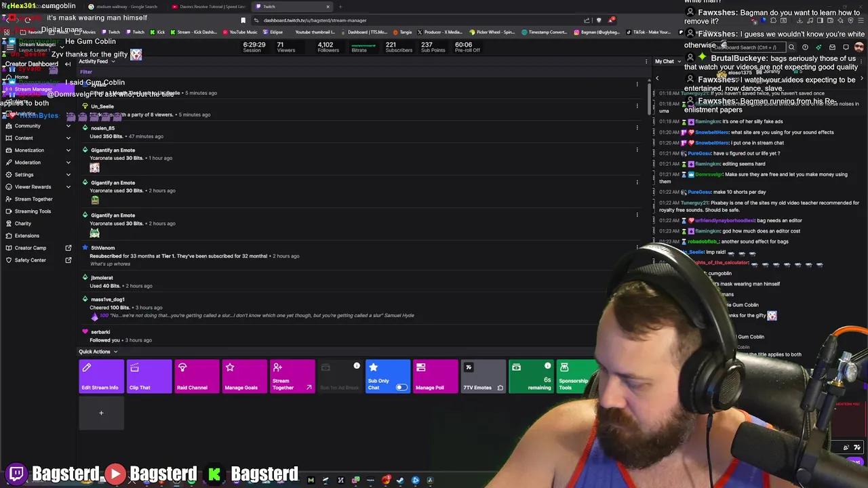The image size is (868, 488).
Task: Toggle the Sub Only Chat switch
Action: coord(401,388)
